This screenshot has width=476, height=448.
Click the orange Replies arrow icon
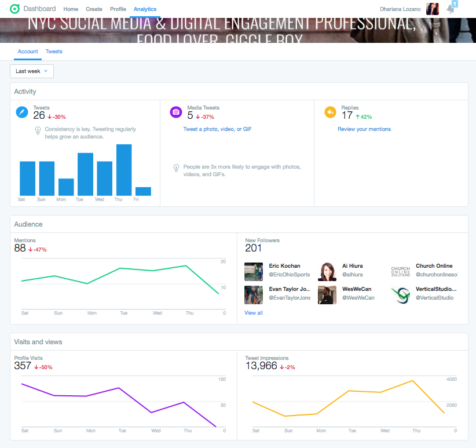tap(330, 112)
